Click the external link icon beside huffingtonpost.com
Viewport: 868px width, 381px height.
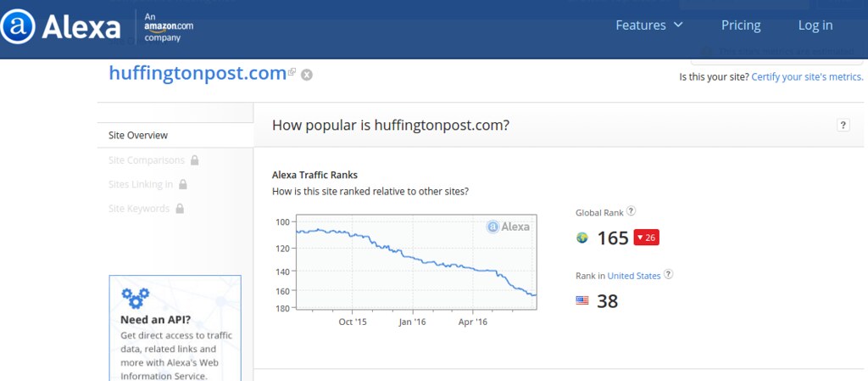[292, 73]
